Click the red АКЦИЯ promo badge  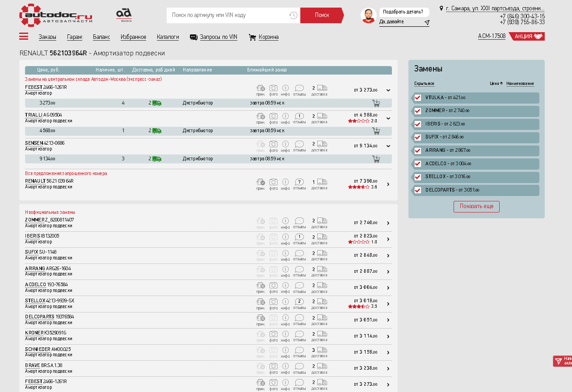(528, 37)
